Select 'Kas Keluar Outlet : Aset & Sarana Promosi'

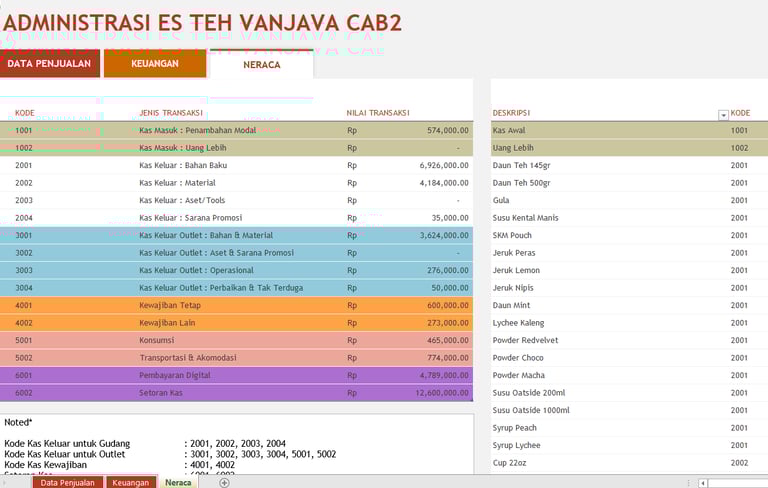(x=216, y=253)
